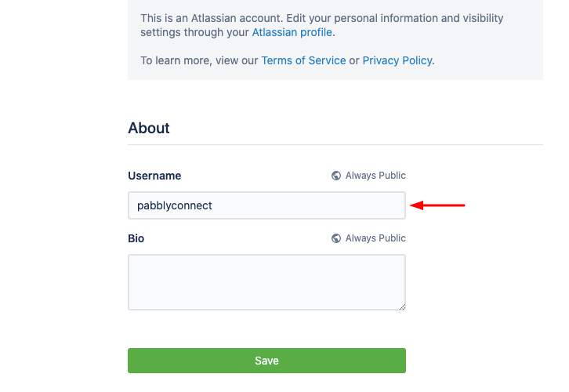Open the Privacy Policy link

tap(397, 60)
